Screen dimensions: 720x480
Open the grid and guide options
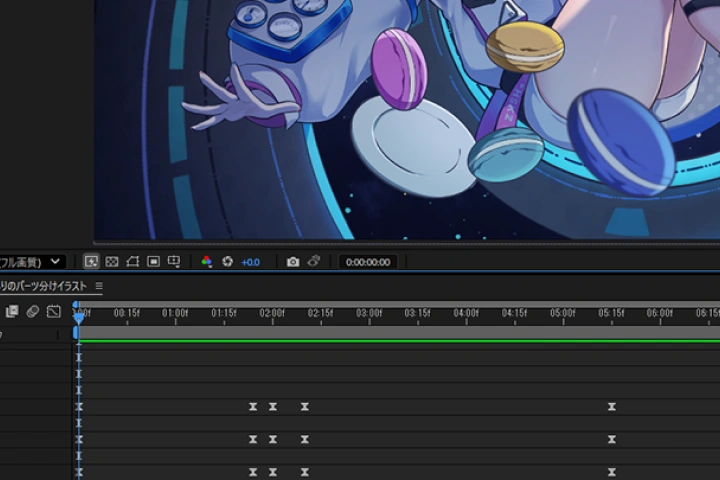[174, 262]
